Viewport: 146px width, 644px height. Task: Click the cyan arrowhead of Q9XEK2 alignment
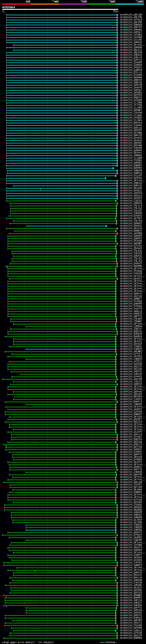[107, 226]
